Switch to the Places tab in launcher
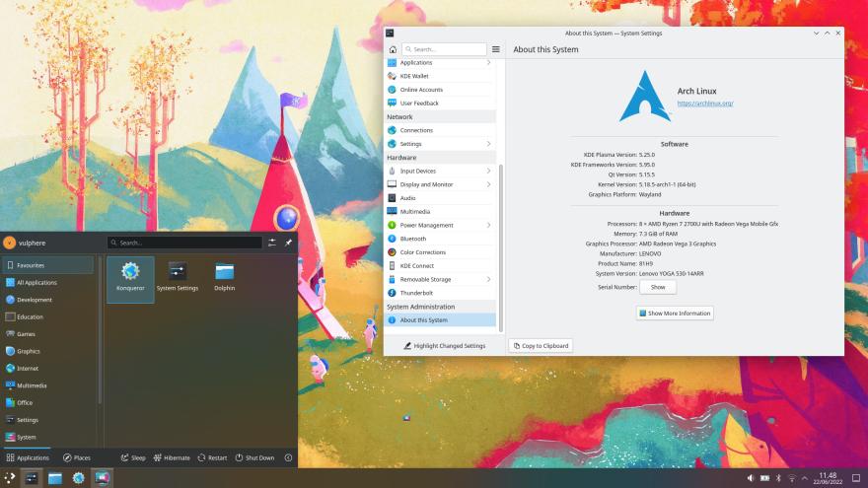The image size is (868, 488). 77,457
